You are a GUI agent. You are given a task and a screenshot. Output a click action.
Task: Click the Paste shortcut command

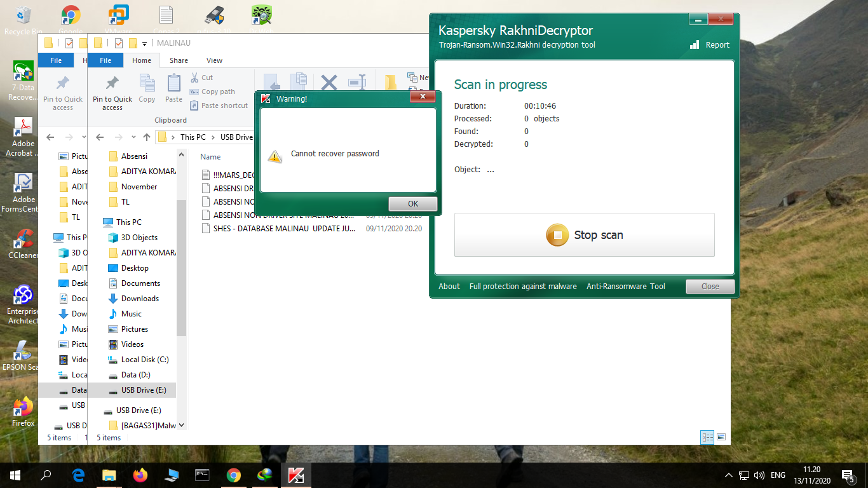tap(219, 105)
